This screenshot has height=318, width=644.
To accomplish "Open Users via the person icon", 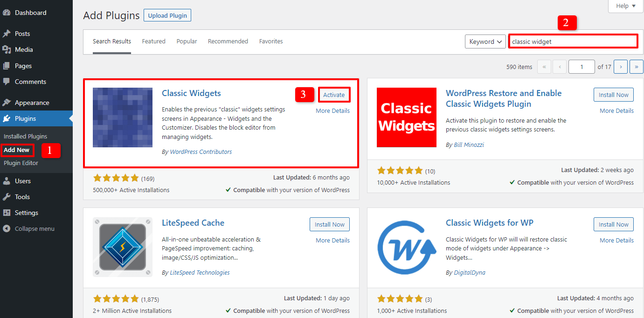I will [x=8, y=180].
